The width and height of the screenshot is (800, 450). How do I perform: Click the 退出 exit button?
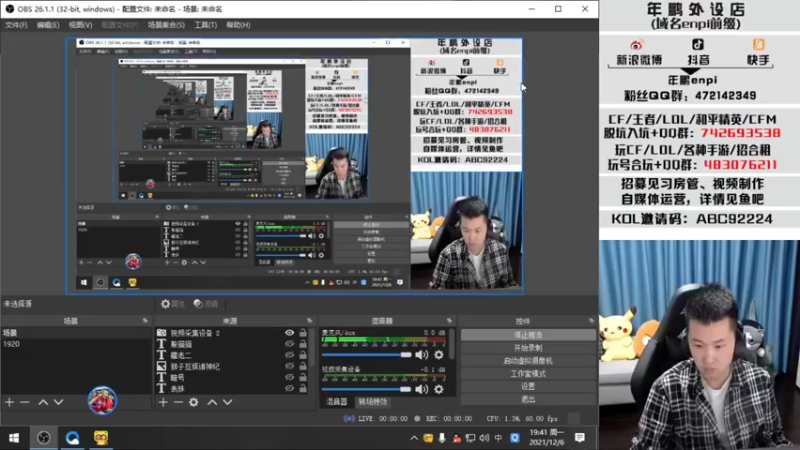tap(528, 399)
